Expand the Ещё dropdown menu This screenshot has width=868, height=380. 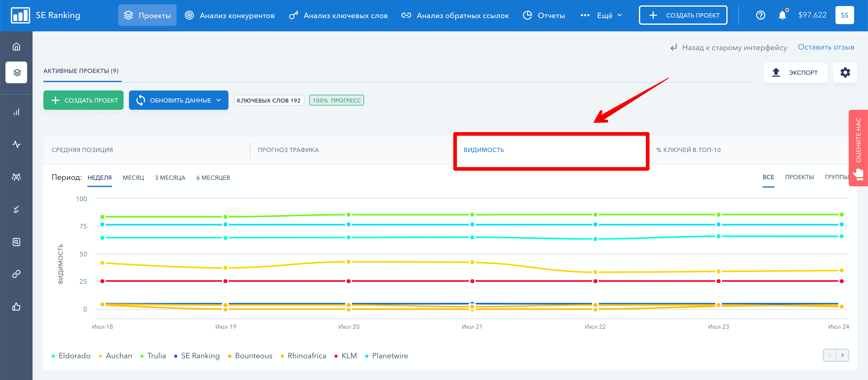(602, 15)
